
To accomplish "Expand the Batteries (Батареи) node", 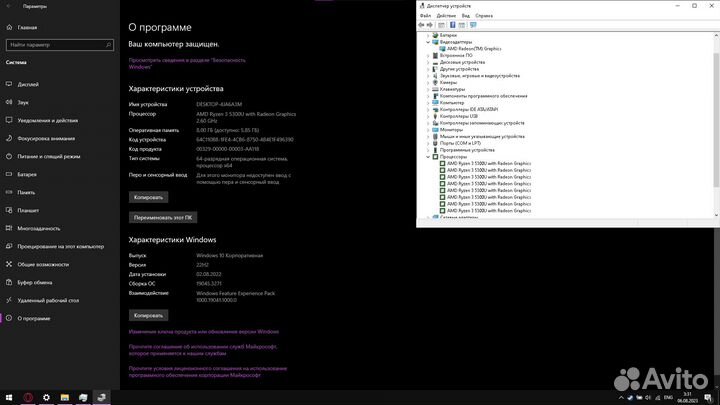I will [428, 35].
